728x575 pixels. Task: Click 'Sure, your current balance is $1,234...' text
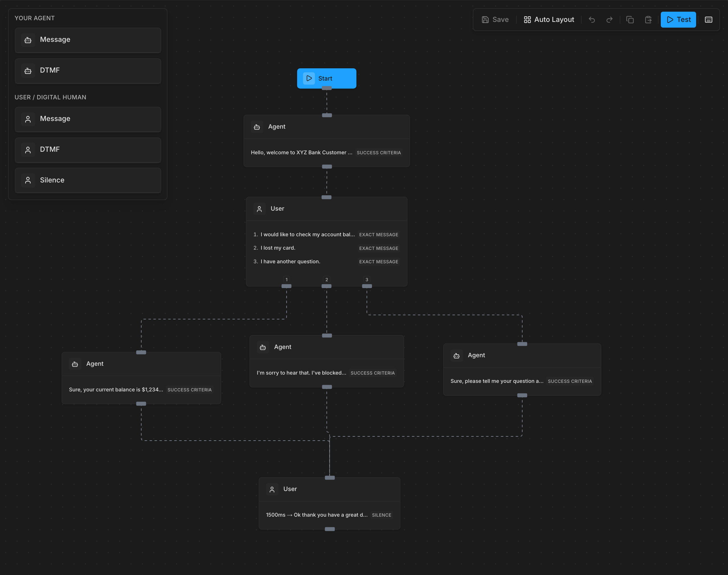click(116, 389)
